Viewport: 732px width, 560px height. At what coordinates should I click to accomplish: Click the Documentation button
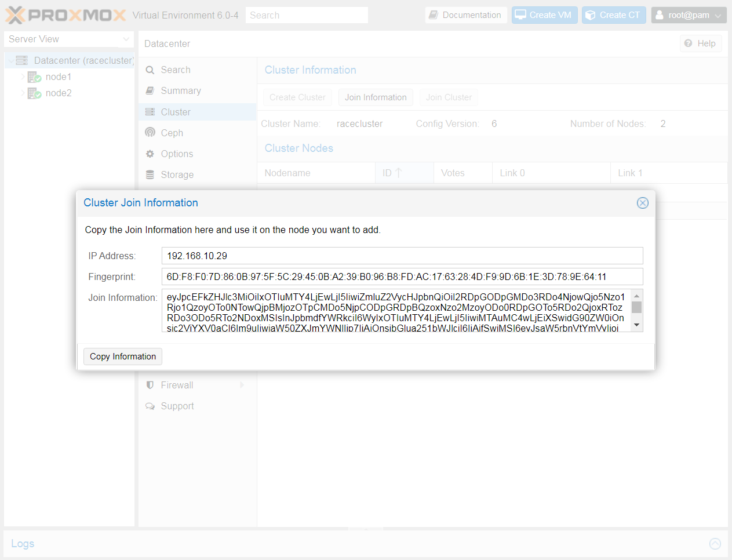pos(466,15)
